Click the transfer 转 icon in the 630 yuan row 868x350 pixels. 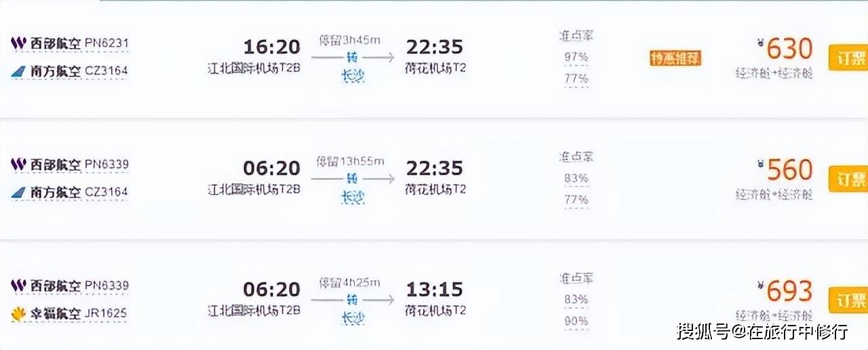point(352,58)
